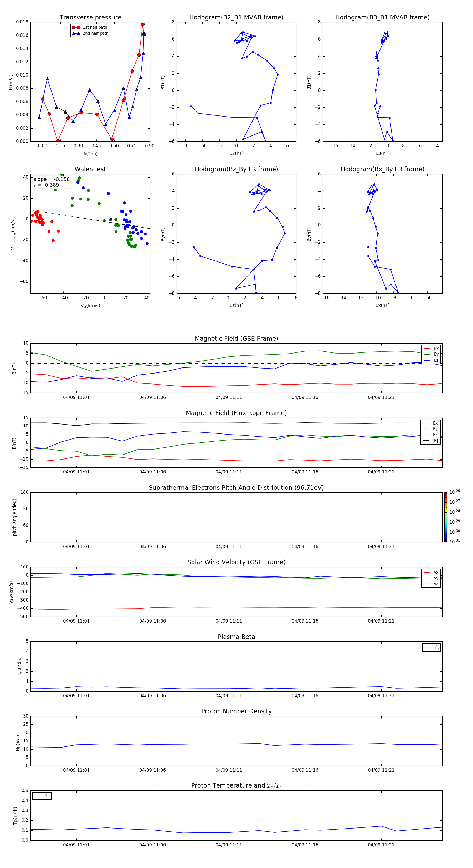Click the red peak marker in Transverse pressure
The height and width of the screenshot is (868, 473).
coord(143,24)
